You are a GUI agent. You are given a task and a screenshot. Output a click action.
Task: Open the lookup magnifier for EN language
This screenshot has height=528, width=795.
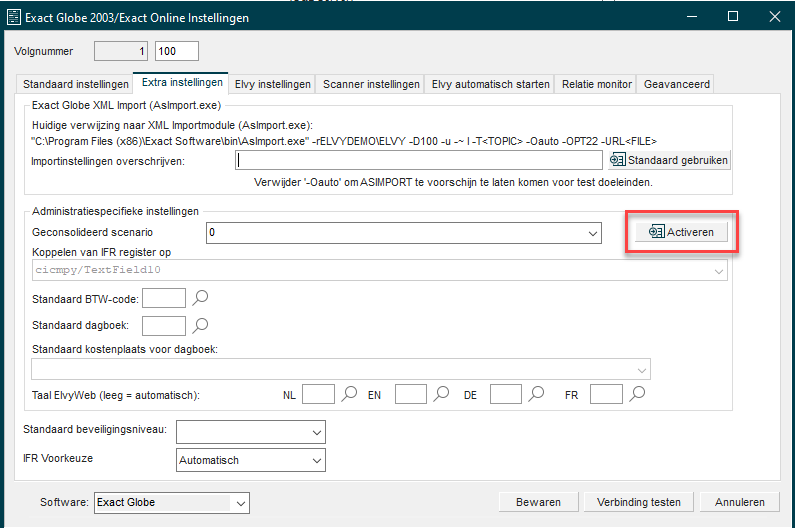click(441, 394)
